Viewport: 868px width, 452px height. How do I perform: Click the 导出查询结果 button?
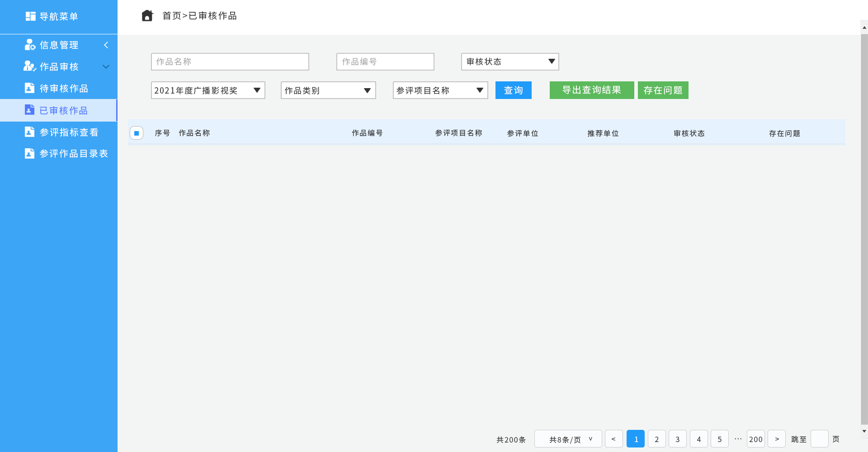[591, 90]
